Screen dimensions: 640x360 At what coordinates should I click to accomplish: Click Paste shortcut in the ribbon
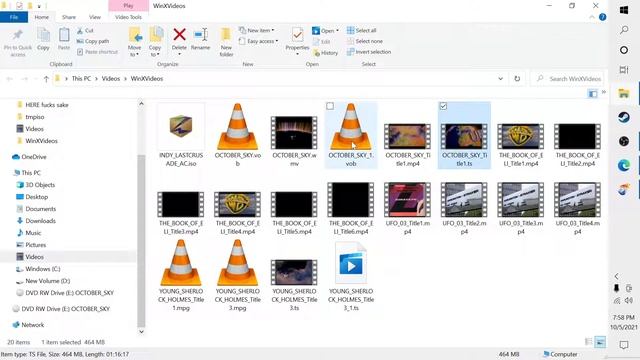98,52
